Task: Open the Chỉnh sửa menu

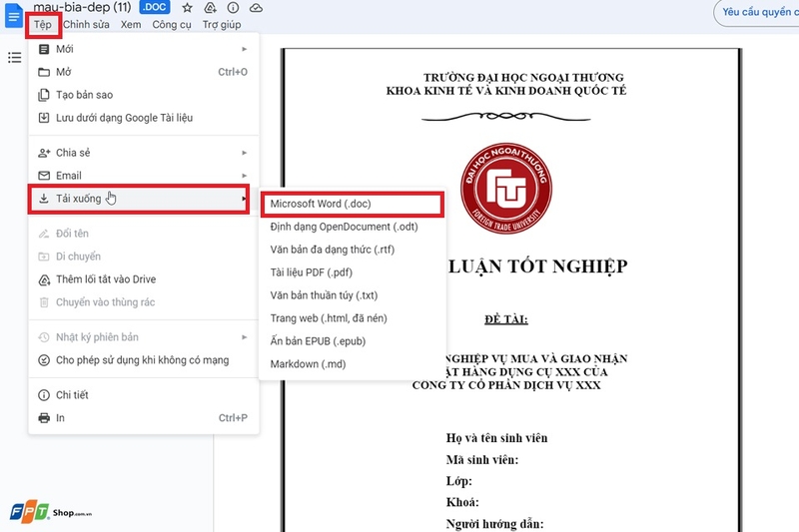Action: click(86, 24)
